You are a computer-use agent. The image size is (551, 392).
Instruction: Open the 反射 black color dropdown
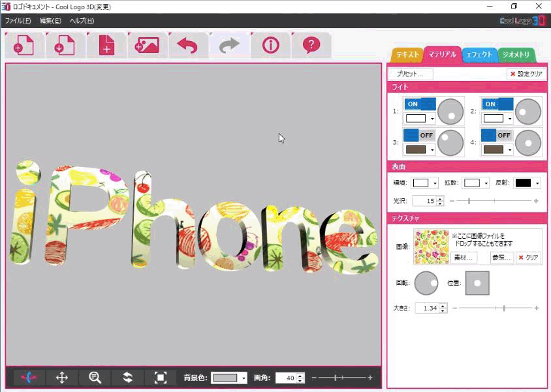point(537,183)
